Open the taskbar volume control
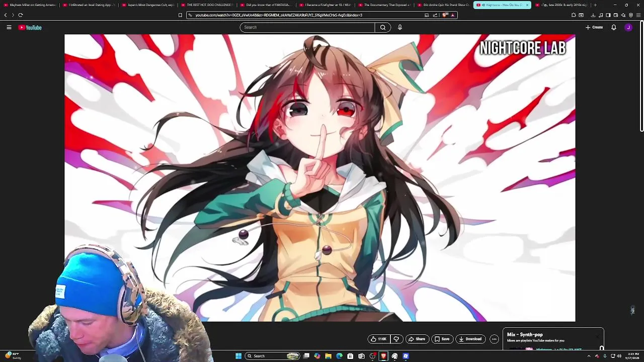The image size is (644, 362). [x=619, y=356]
